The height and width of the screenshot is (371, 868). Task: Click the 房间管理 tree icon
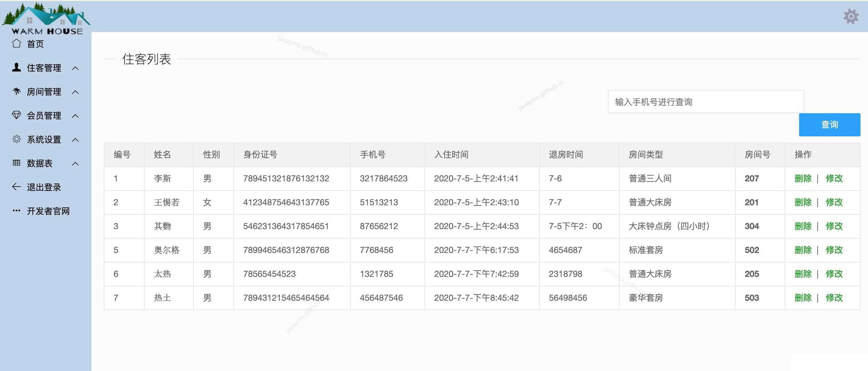tap(16, 91)
